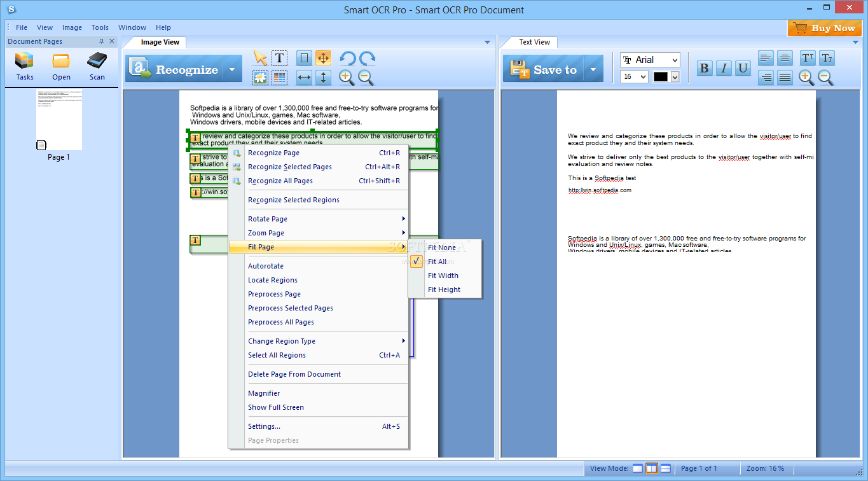Click the Recognize button
Screen dimensions: 868x481
coord(176,70)
